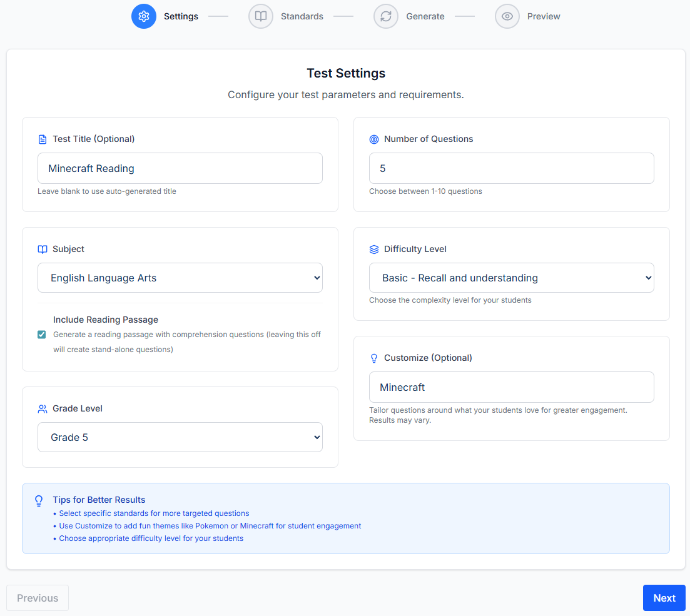The image size is (690, 616).
Task: Focus the Test Title input field
Action: [x=180, y=168]
